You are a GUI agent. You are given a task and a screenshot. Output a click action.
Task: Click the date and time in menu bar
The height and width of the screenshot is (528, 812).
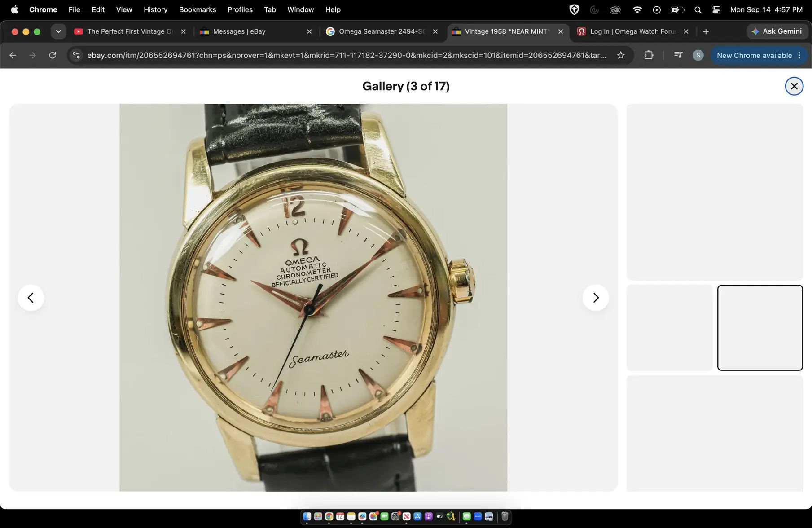(766, 9)
